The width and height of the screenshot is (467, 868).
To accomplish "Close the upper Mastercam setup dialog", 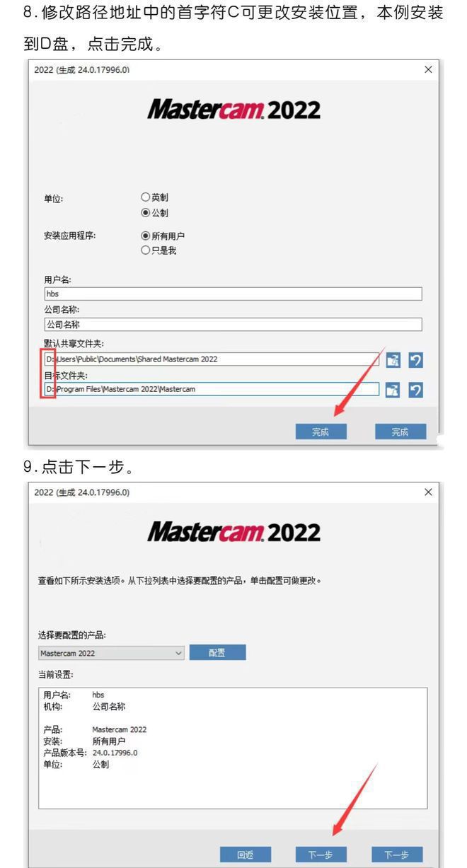I will point(428,70).
